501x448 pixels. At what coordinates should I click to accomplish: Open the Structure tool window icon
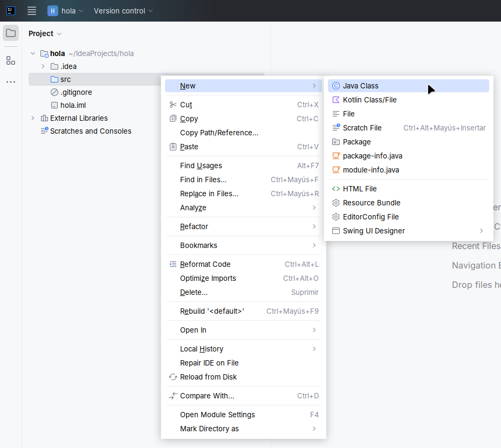click(x=11, y=60)
